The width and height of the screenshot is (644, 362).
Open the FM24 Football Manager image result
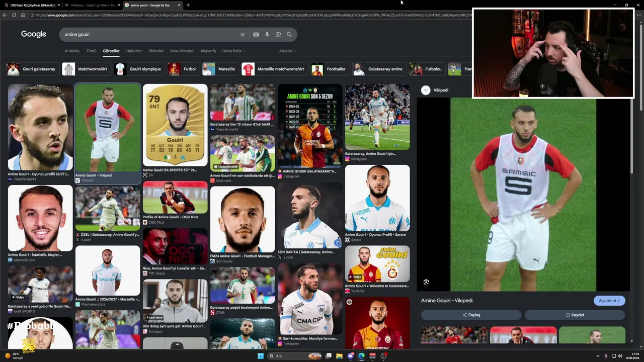243,220
